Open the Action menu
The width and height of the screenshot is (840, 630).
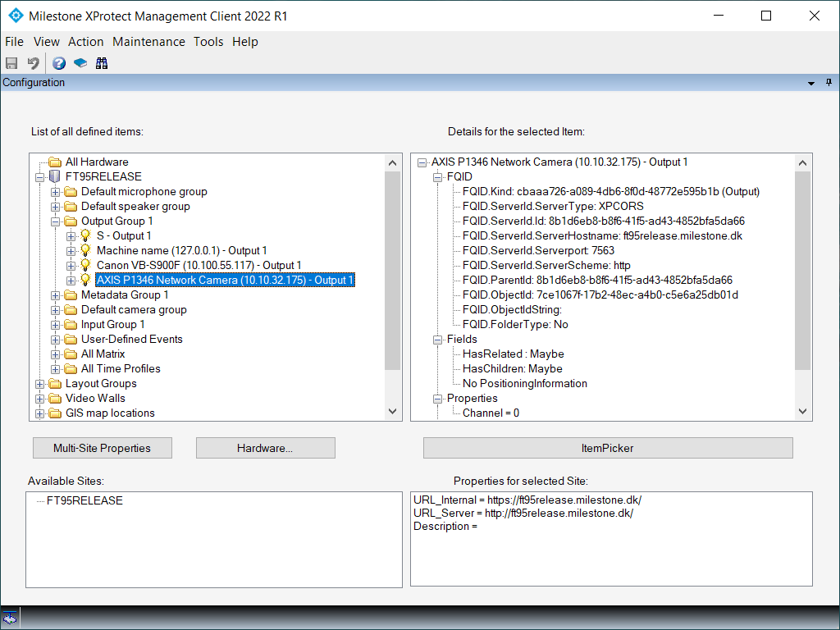tap(85, 41)
